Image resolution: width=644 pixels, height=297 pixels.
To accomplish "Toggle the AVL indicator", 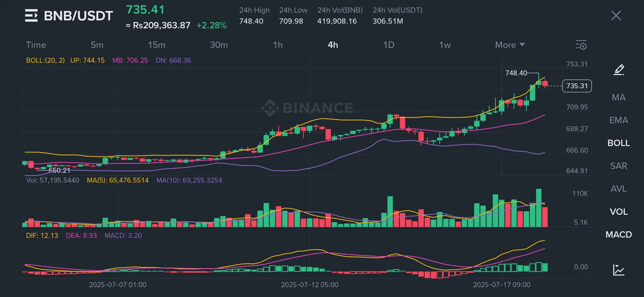I will (619, 189).
